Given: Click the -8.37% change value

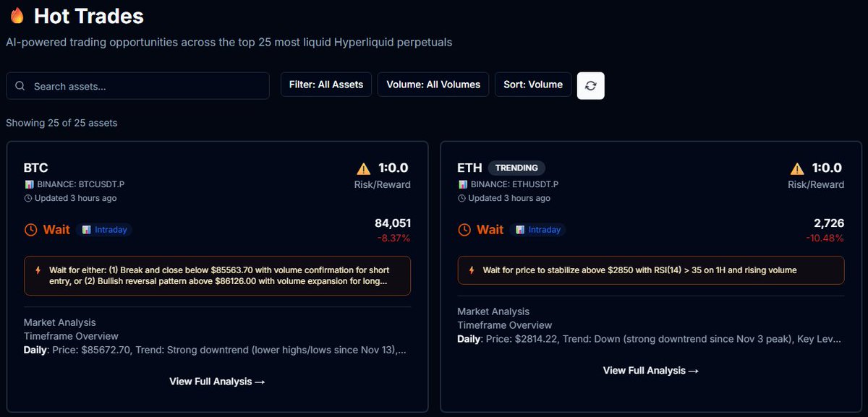Looking at the screenshot, I should (x=393, y=238).
